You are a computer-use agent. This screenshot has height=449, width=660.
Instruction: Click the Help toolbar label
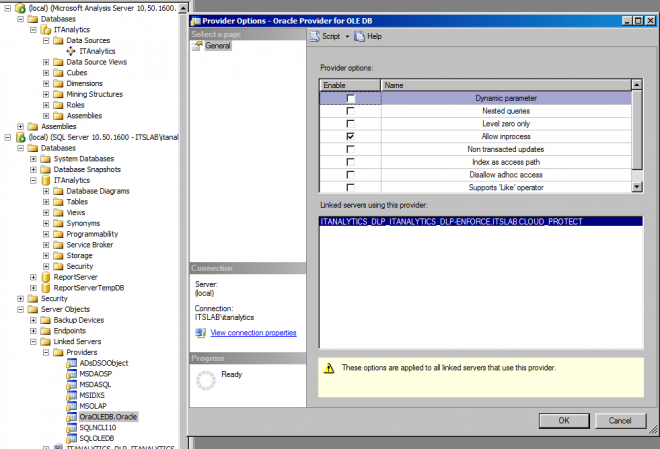(x=374, y=37)
